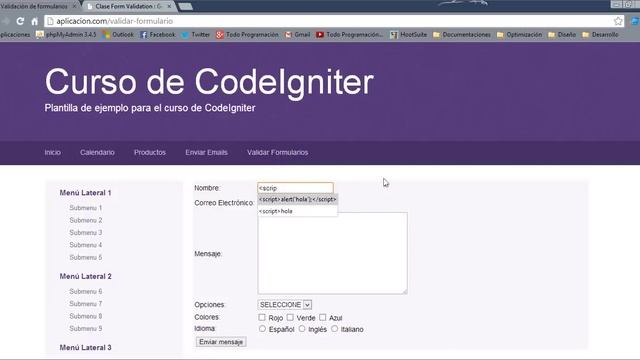Open Submenu 5 under Menú Lateral 1

tap(86, 257)
